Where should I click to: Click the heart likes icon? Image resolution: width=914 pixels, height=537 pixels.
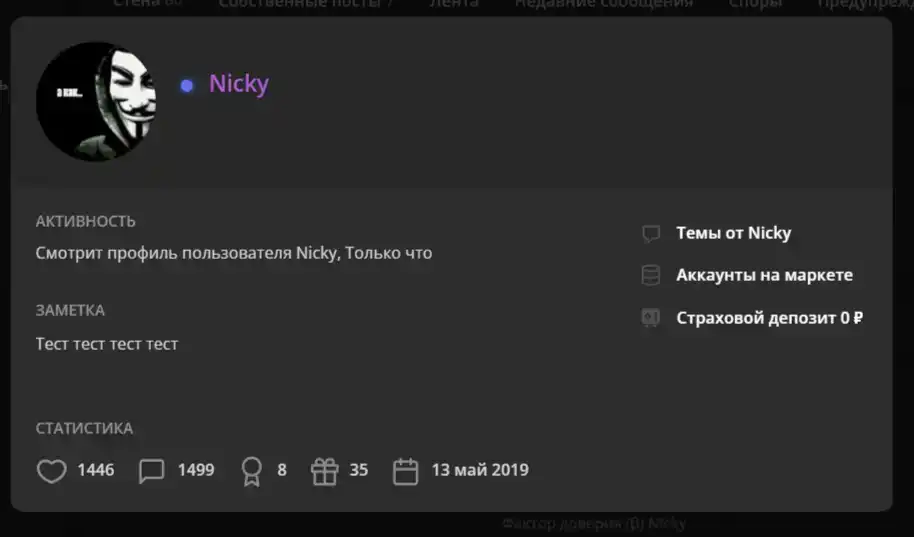point(51,471)
